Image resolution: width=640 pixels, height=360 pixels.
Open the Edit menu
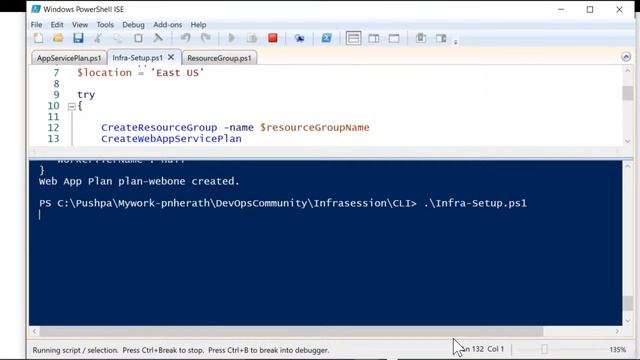57,24
